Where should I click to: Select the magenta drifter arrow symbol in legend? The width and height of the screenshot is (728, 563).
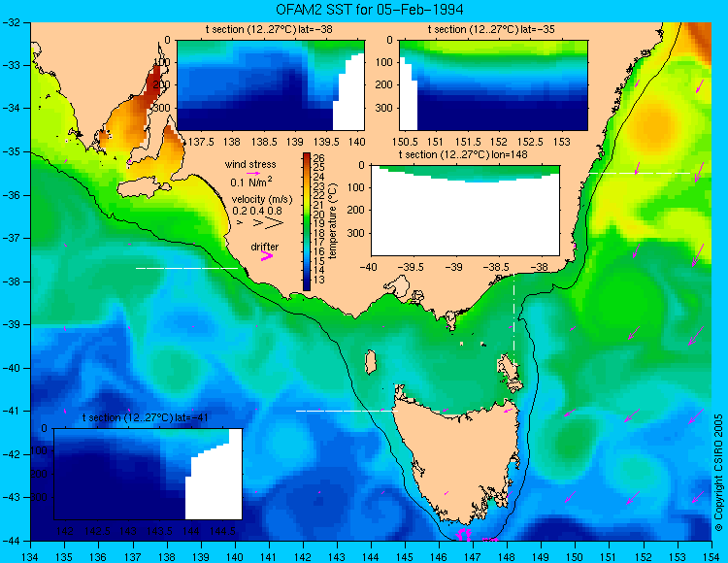tap(267, 255)
